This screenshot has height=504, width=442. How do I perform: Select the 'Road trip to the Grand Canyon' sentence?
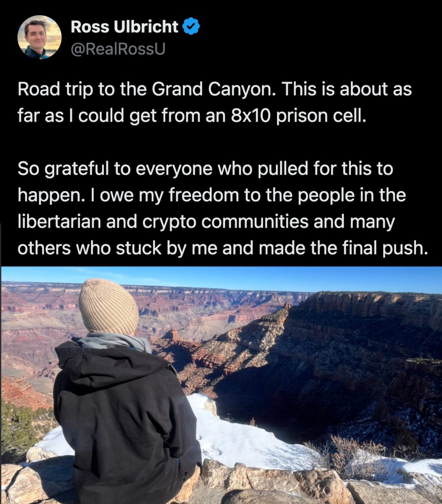(x=146, y=89)
